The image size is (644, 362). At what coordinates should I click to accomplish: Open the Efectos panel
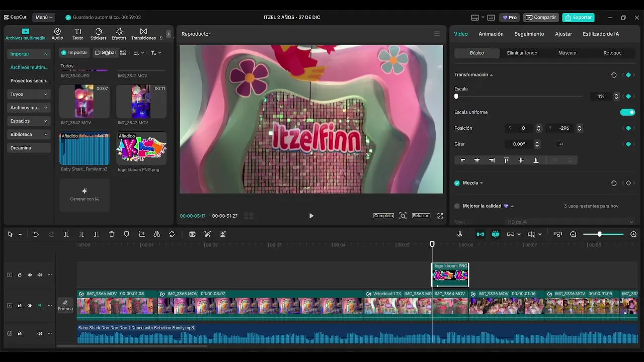coord(119,34)
